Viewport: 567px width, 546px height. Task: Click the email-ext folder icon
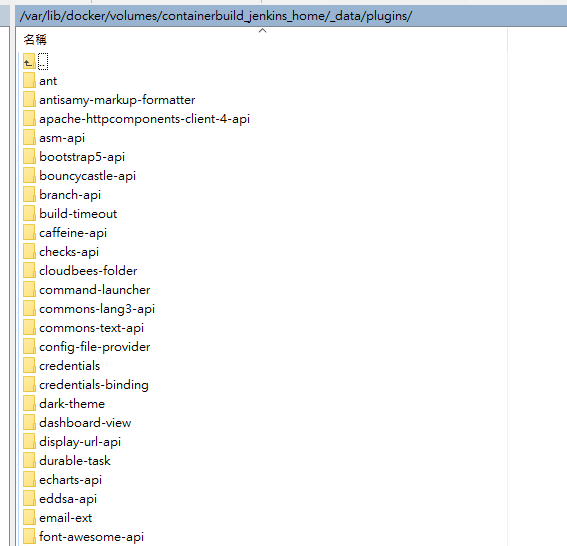tap(29, 517)
